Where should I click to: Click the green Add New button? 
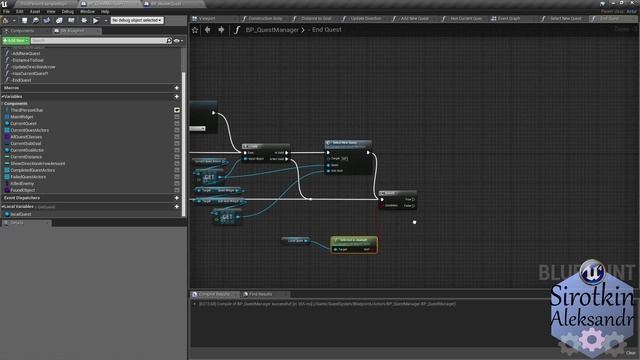pos(16,40)
